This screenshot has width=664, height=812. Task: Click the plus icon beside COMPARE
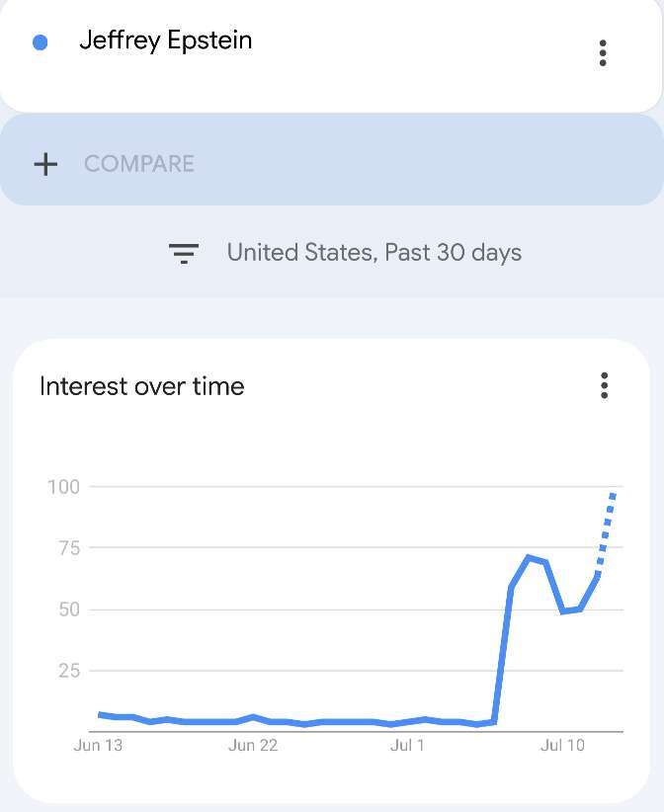45,164
